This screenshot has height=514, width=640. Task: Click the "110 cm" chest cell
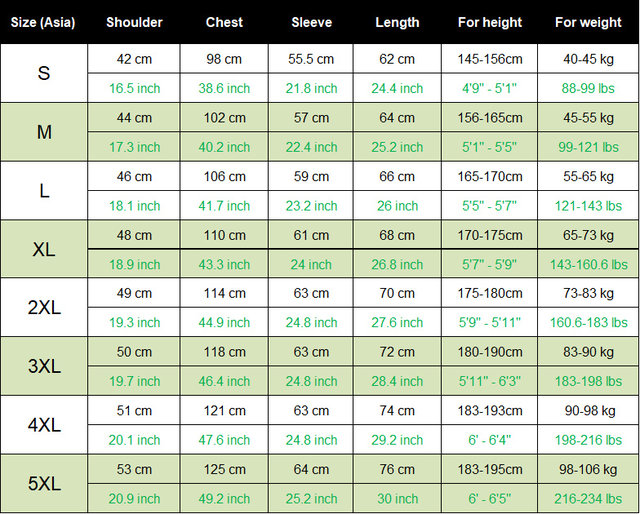[x=224, y=235]
